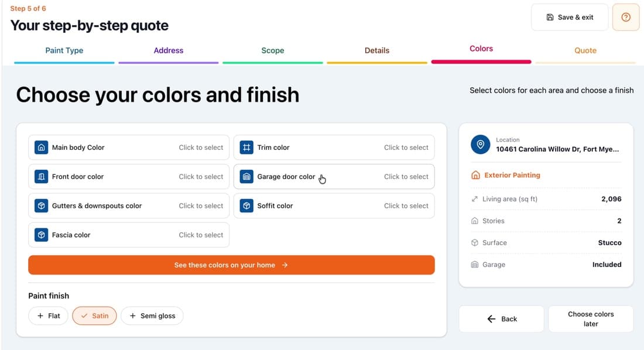Click the help question mark icon
Screen dimensions: 644x350
(x=625, y=17)
